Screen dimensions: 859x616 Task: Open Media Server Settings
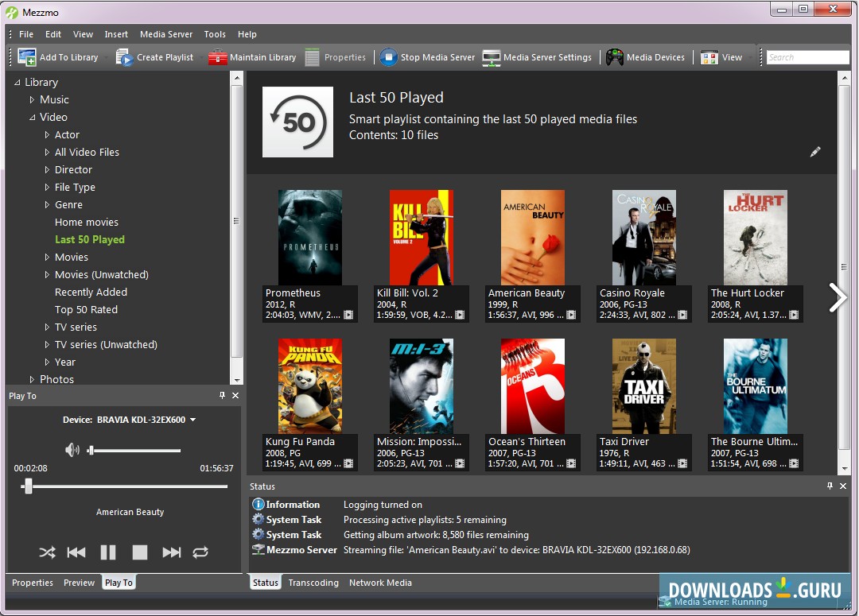point(492,57)
